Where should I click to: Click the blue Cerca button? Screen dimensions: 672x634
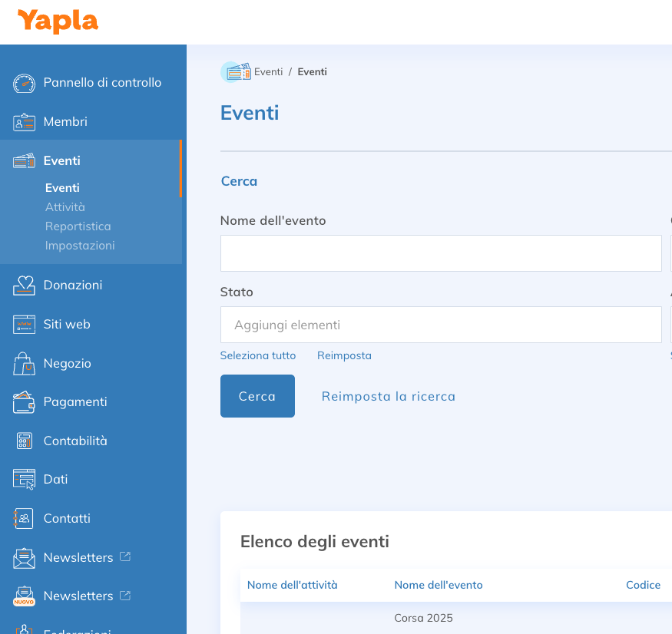point(257,396)
